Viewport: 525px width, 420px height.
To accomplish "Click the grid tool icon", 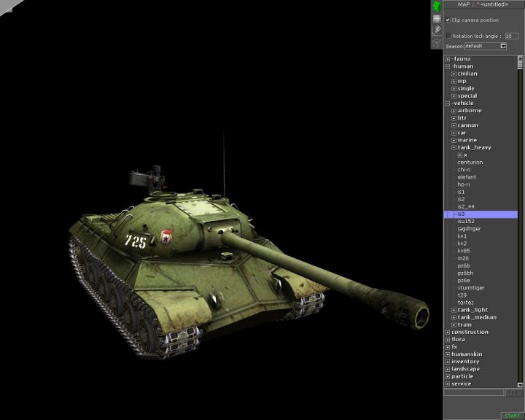I will pos(437,18).
